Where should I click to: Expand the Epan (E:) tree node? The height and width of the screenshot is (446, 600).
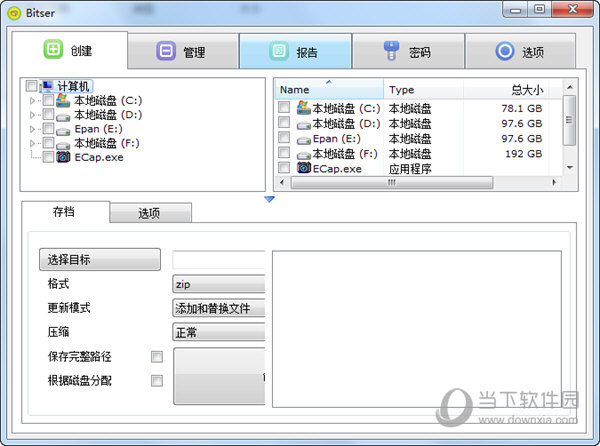click(33, 129)
